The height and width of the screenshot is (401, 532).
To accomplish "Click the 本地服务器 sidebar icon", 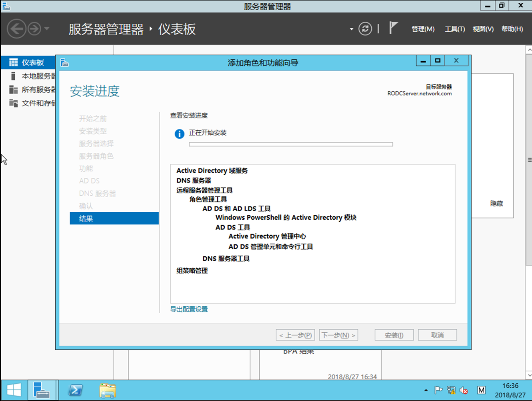I will [x=13, y=76].
